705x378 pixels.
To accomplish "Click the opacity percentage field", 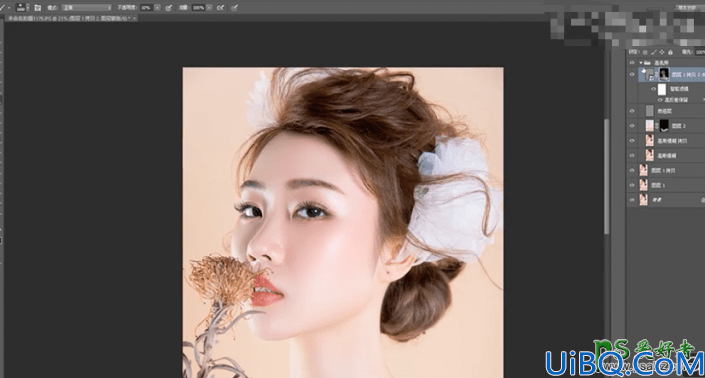I will (146, 8).
